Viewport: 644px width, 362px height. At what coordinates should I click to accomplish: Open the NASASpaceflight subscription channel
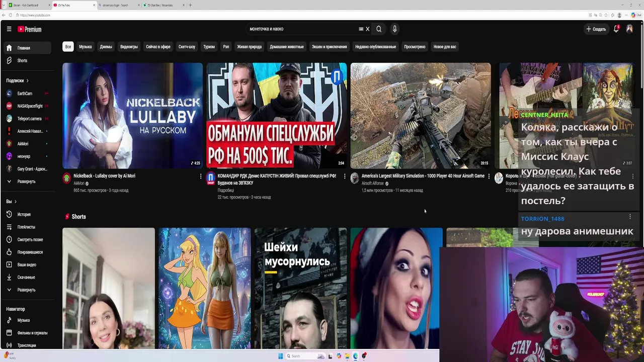point(28,106)
